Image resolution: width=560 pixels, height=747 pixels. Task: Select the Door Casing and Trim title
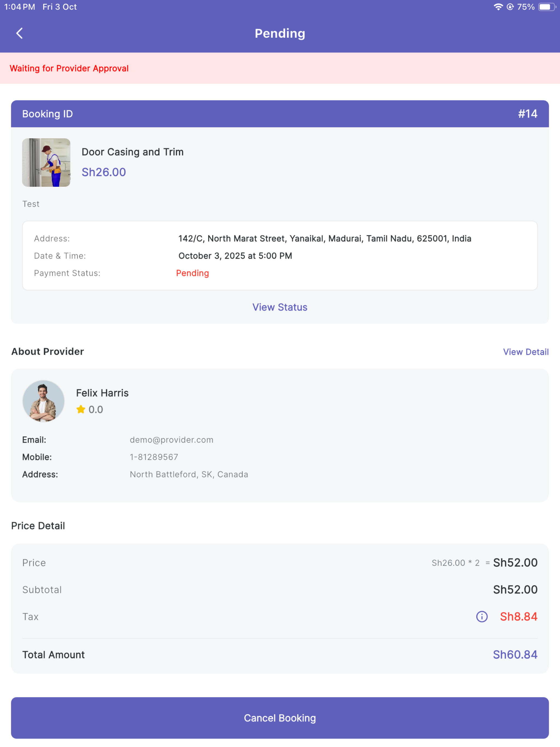[x=133, y=152]
